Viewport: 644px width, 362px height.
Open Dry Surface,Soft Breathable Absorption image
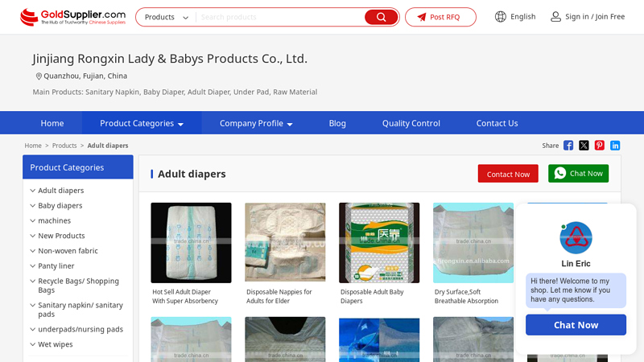point(473,243)
